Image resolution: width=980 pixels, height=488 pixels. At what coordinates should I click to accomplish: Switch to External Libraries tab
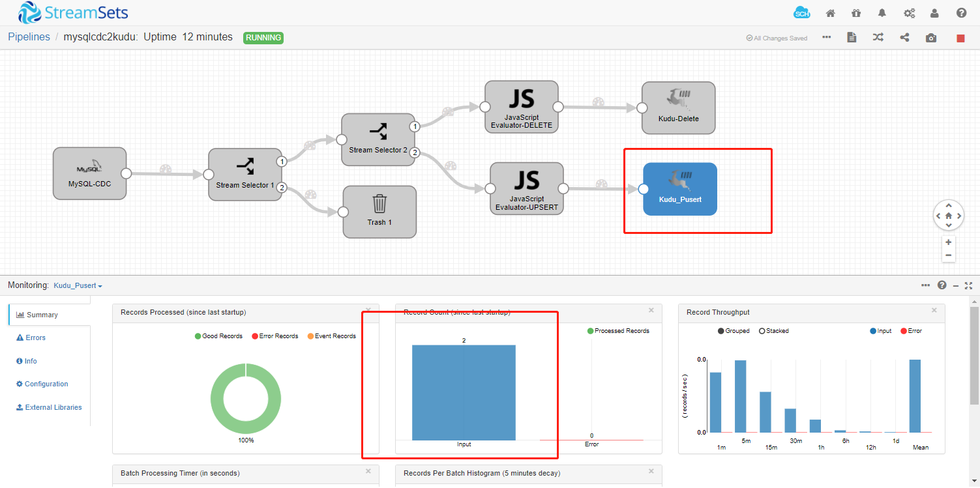[x=50, y=407]
